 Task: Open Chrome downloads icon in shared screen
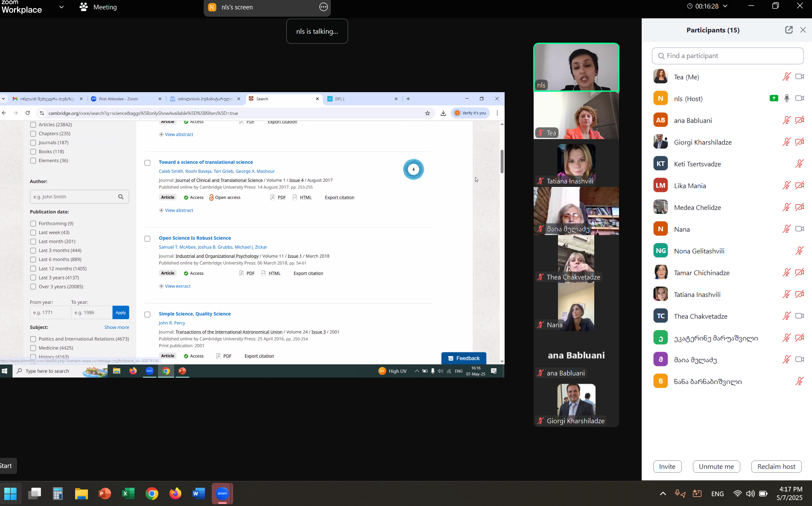(x=443, y=113)
